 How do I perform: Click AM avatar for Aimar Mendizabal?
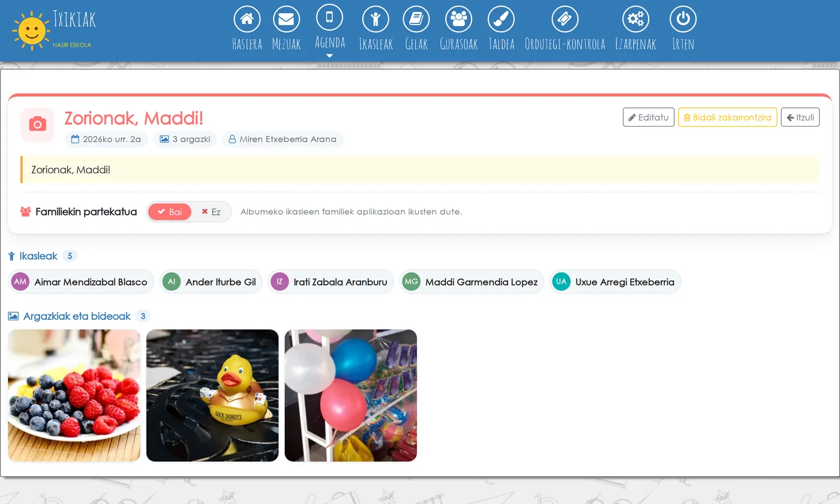(x=20, y=281)
